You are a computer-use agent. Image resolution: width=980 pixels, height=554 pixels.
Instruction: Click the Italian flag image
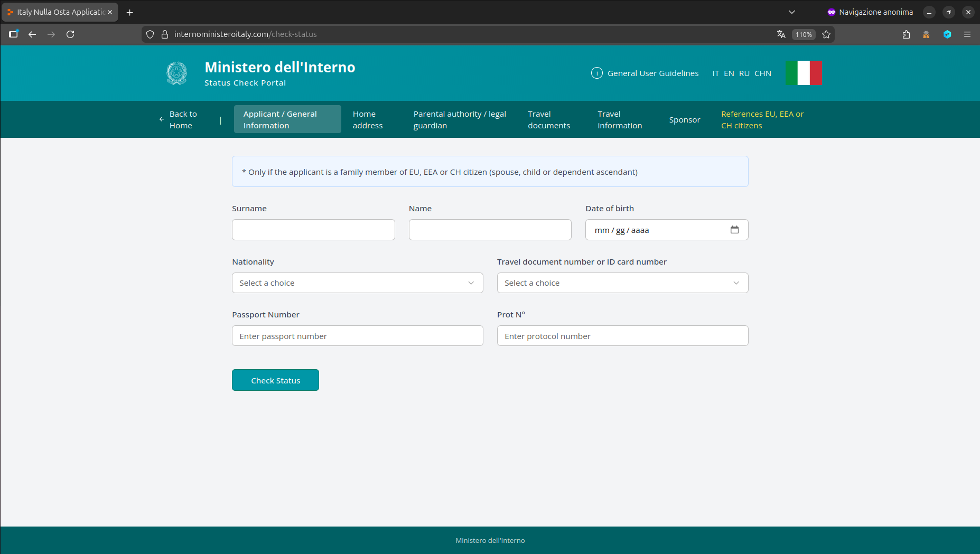point(804,73)
